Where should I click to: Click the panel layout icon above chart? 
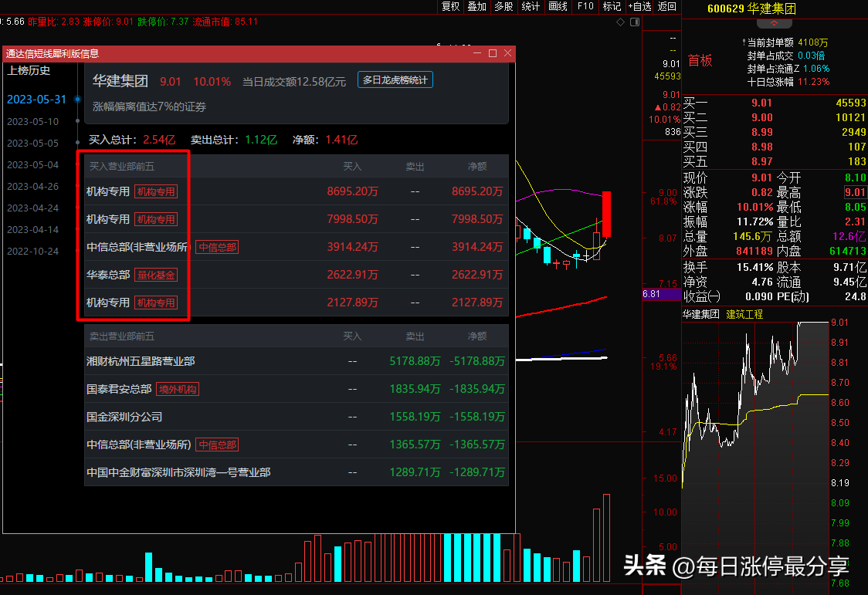click(635, 22)
